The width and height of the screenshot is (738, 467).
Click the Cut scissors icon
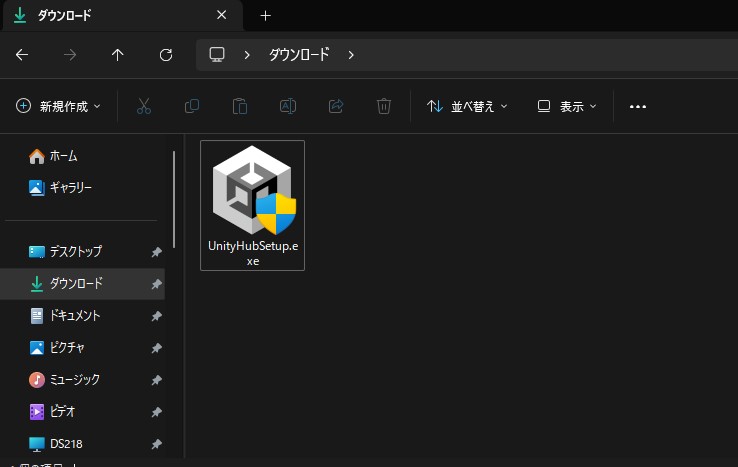(x=143, y=106)
